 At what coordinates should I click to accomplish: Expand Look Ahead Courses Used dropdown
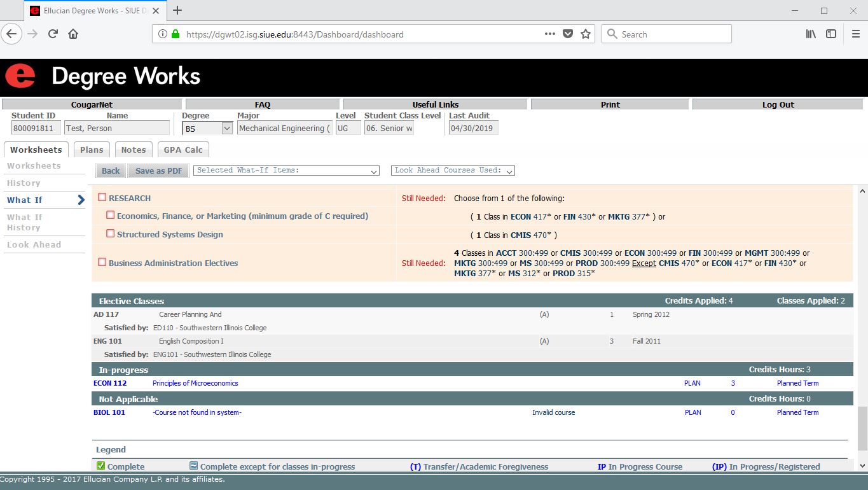coord(453,171)
